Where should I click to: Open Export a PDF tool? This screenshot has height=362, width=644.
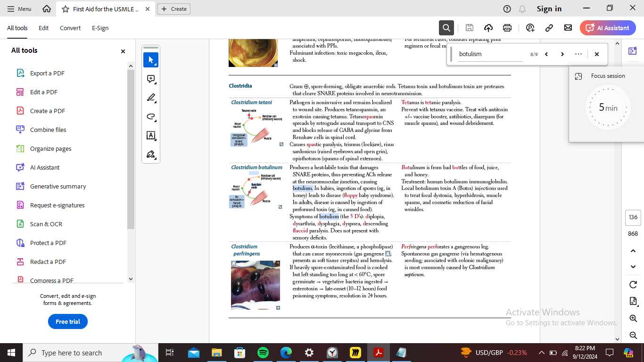coord(47,73)
